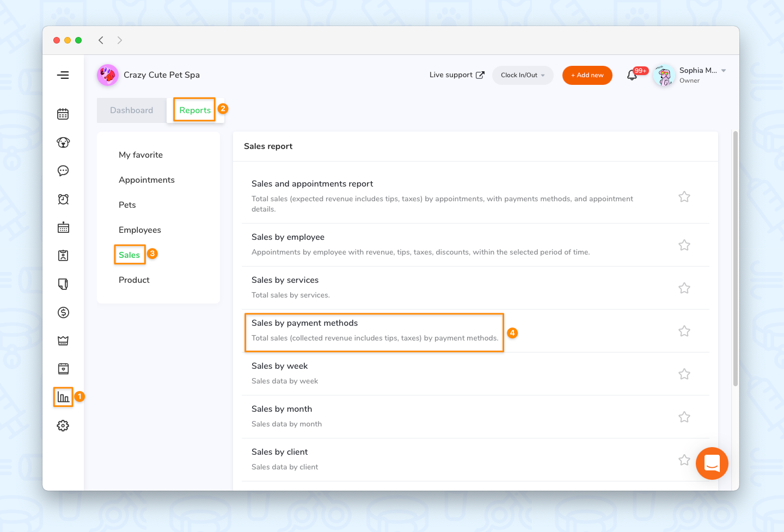Open Sales by payment methods report
The height and width of the screenshot is (532, 784).
click(x=304, y=323)
